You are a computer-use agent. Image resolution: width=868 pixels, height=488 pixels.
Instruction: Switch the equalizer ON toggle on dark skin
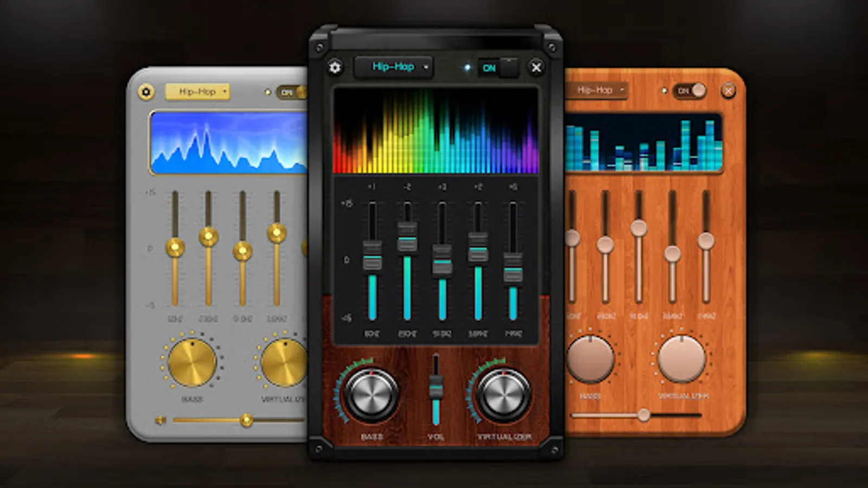pyautogui.click(x=495, y=68)
